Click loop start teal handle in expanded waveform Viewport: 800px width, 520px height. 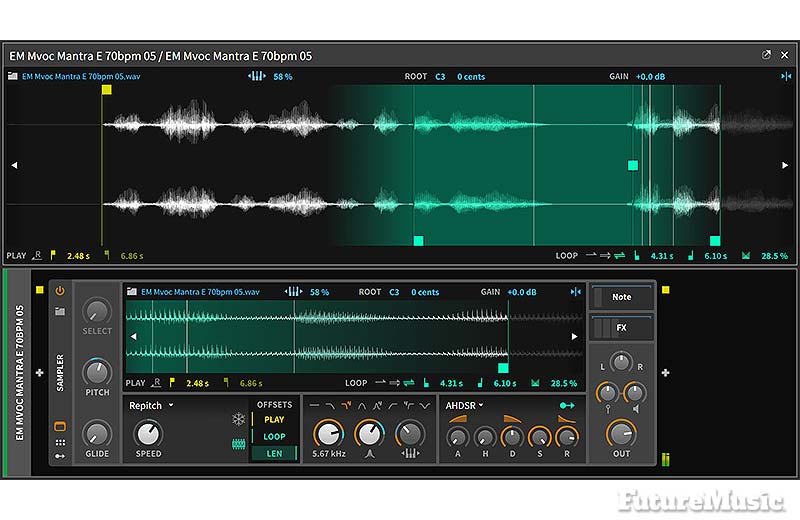tap(418, 240)
